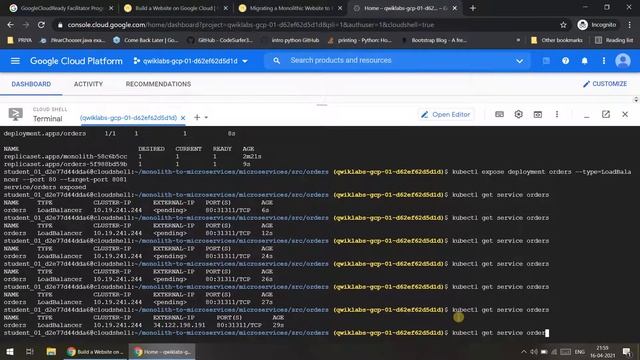
Task: Click the service/orders exposed output line
Action: click(x=45, y=187)
